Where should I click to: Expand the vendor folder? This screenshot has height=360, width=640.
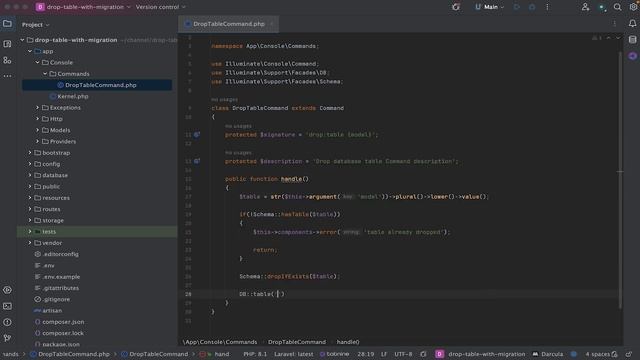[30, 243]
